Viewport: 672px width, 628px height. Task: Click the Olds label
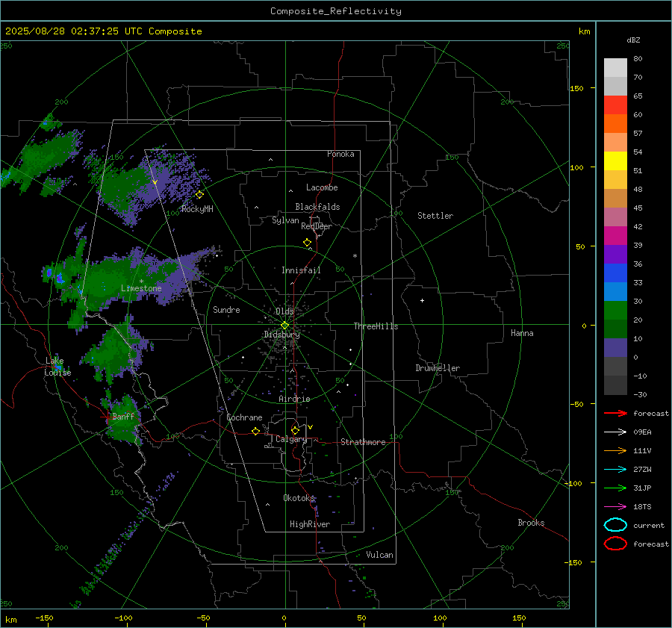pos(284,311)
